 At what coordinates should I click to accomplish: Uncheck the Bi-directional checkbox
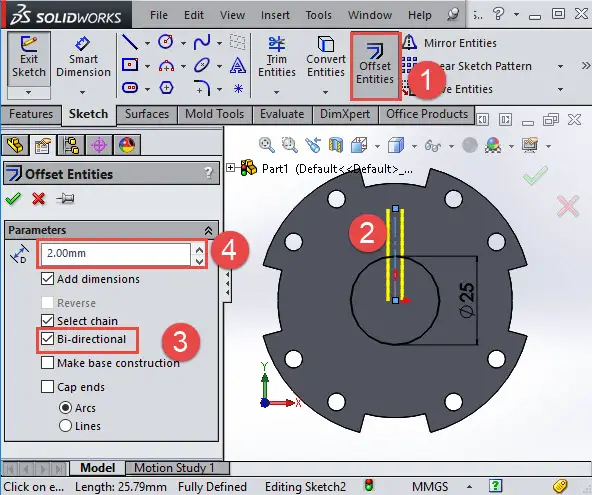pos(47,339)
